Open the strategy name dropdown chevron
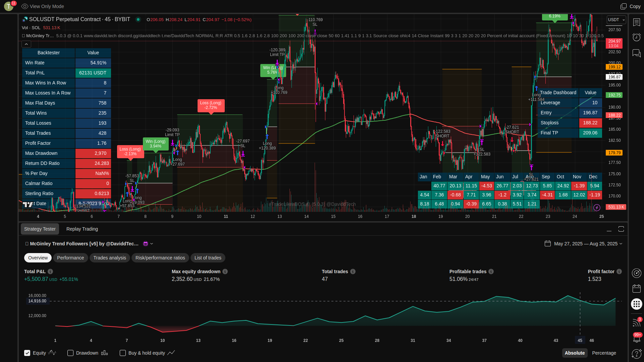Image resolution: width=644 pixels, height=362 pixels. pyautogui.click(x=152, y=244)
